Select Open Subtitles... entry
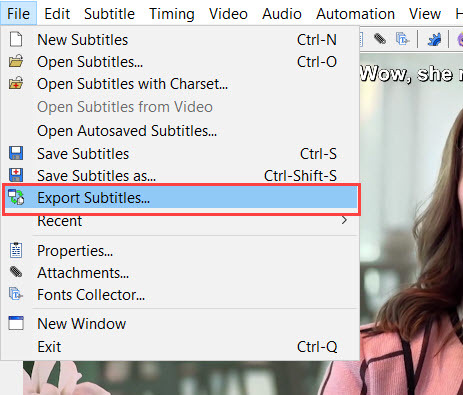This screenshot has height=395, width=463. tap(180, 62)
